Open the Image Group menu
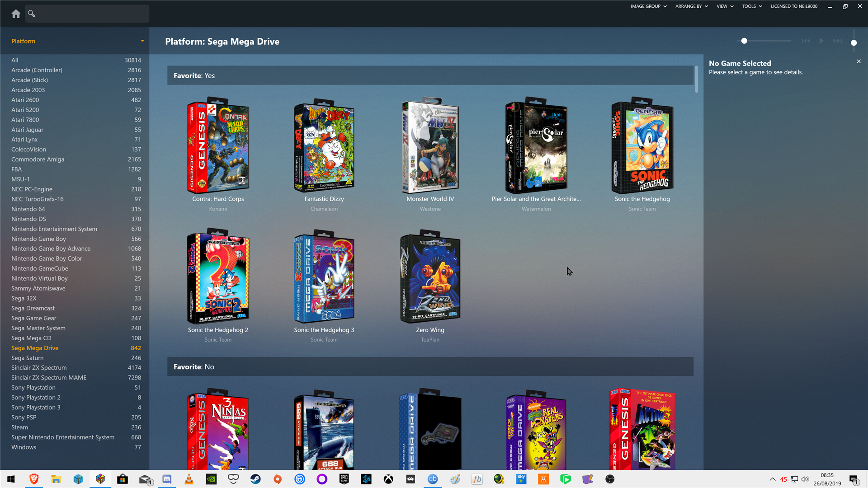This screenshot has width=868, height=488. tap(648, 6)
